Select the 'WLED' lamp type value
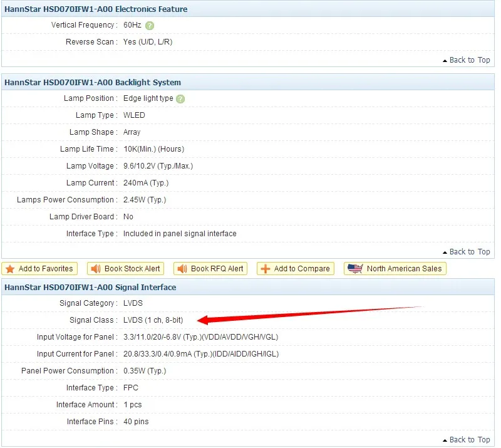 pos(134,115)
